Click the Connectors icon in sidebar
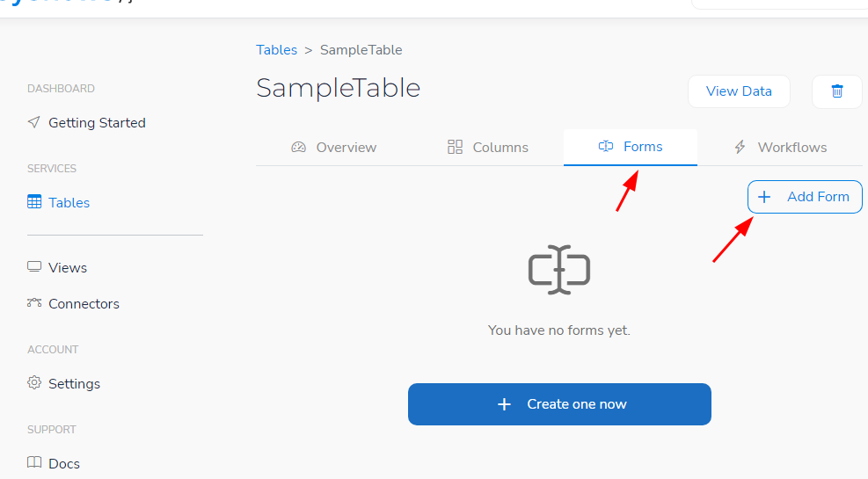Image resolution: width=868 pixels, height=479 pixels. point(34,302)
